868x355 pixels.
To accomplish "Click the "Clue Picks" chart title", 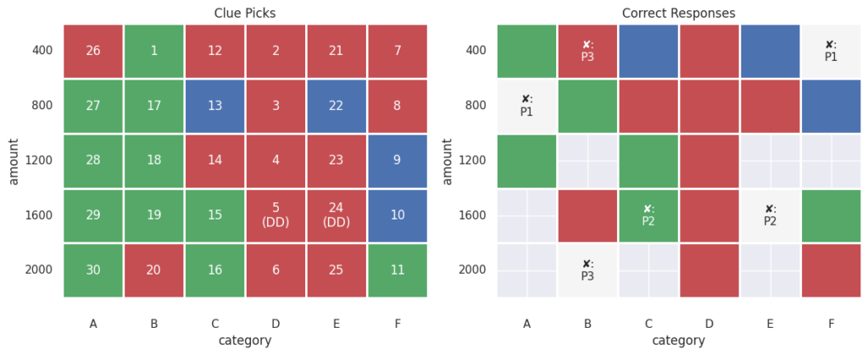I will (x=245, y=14).
